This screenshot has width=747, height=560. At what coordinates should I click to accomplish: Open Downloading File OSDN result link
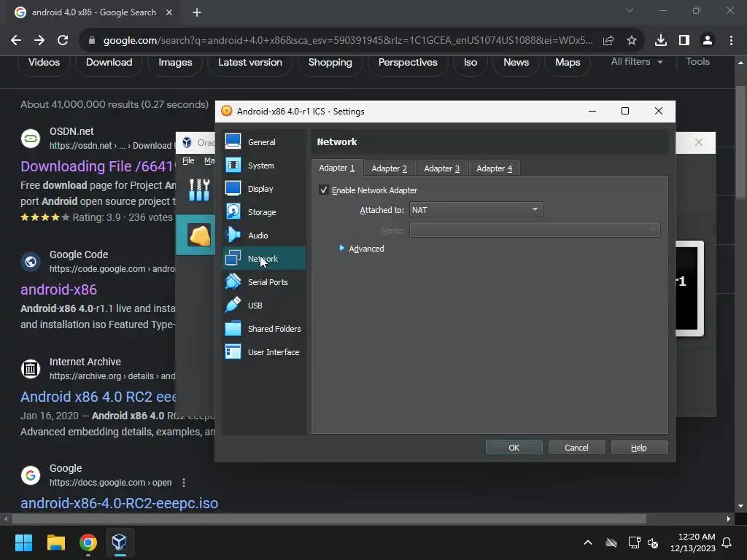point(98,166)
